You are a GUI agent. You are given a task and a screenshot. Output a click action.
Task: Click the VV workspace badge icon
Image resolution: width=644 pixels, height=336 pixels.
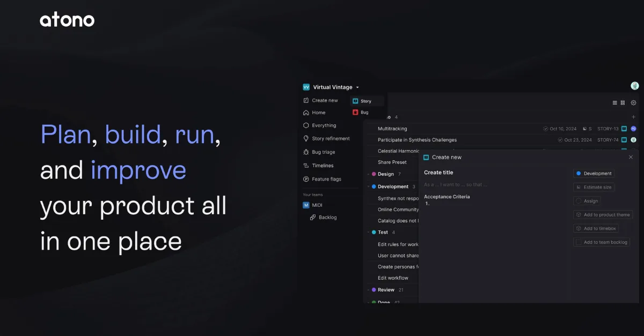point(306,87)
